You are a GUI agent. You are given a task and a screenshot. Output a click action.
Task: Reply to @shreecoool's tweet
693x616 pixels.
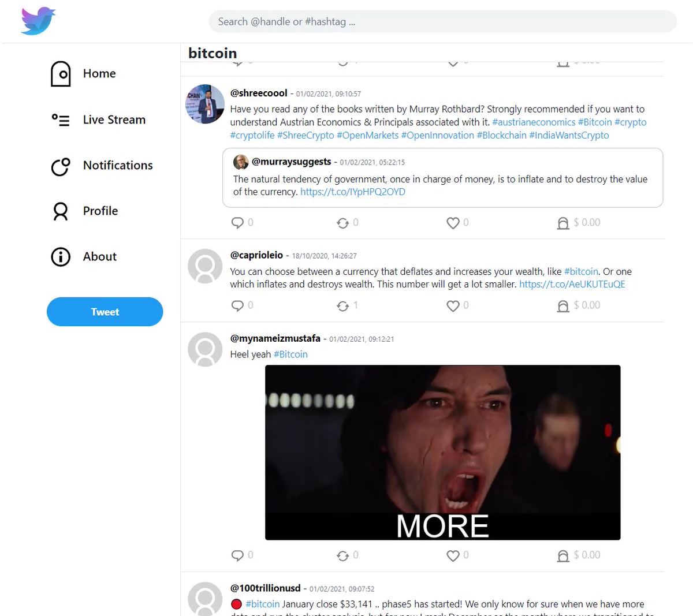(x=237, y=223)
